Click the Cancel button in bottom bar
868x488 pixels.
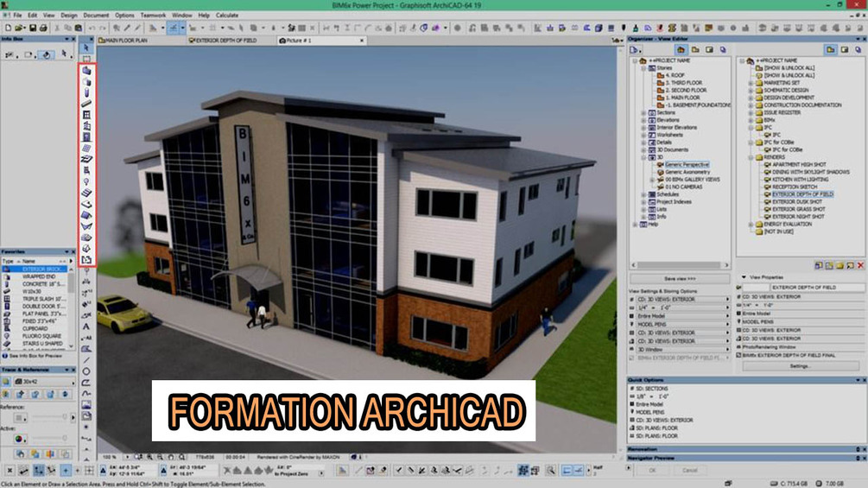tap(690, 471)
